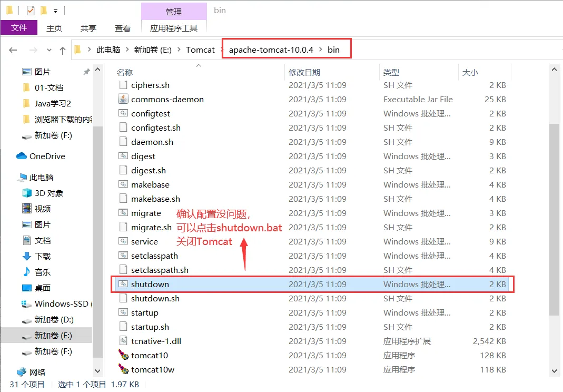Click the Windows-SSD drive icon
Screen dimensions: 563x392
pyautogui.click(x=27, y=304)
